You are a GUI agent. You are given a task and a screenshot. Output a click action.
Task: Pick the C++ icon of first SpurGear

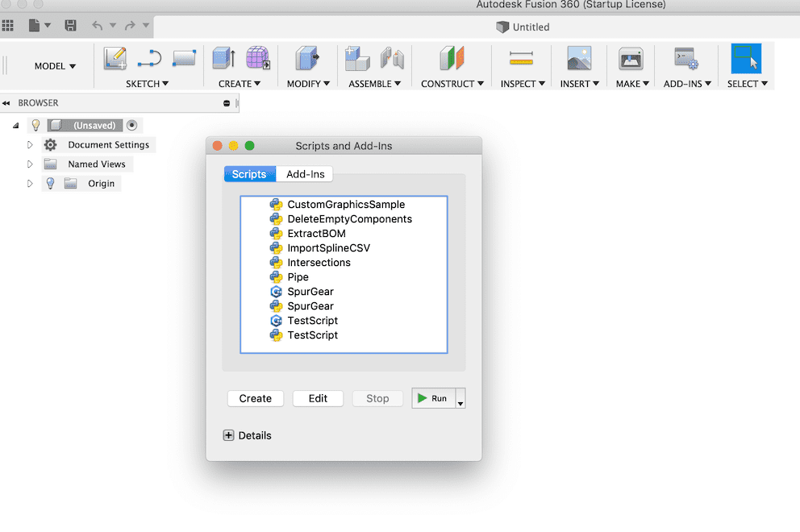pyautogui.click(x=276, y=292)
